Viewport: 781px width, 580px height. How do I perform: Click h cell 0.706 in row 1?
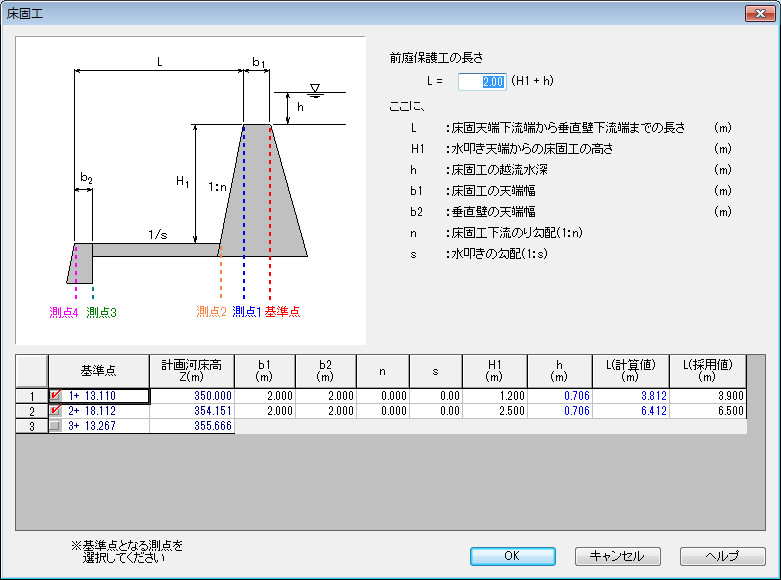click(560, 396)
